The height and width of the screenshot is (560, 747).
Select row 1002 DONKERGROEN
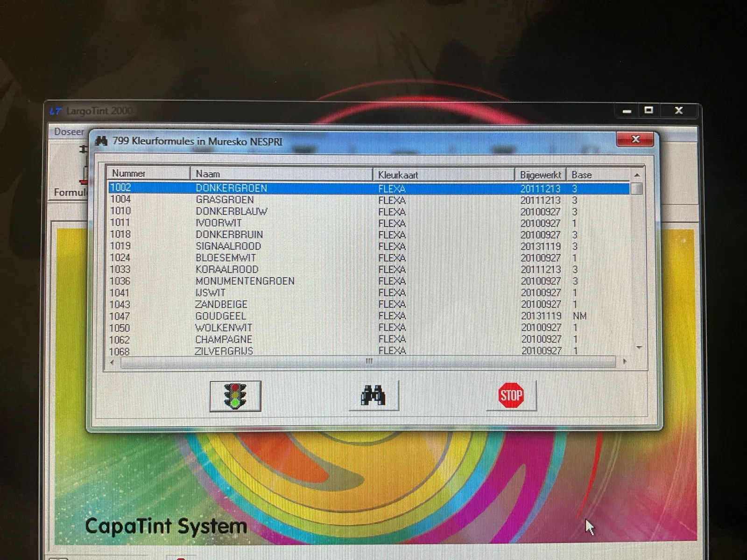click(x=369, y=189)
